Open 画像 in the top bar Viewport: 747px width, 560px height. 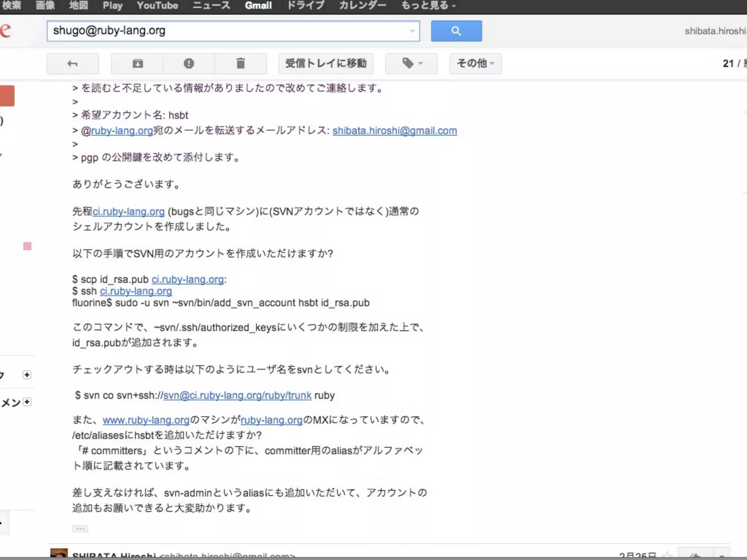(x=45, y=6)
